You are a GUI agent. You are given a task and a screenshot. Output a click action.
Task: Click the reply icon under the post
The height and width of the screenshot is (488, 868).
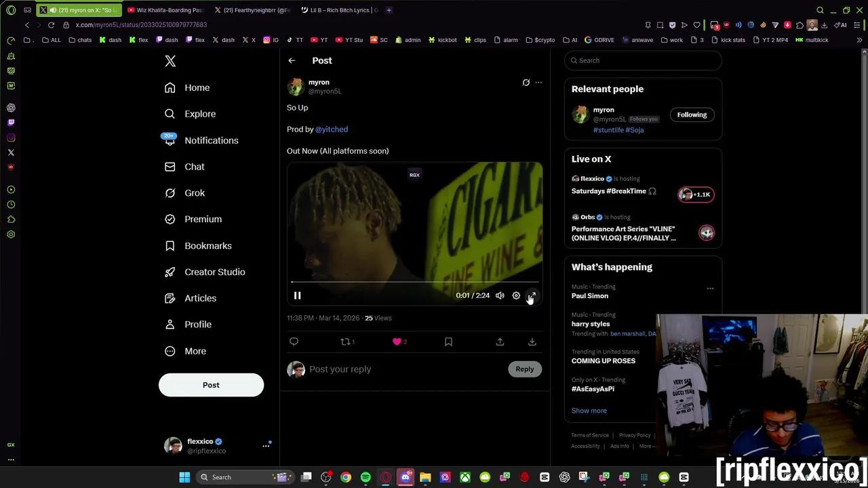click(294, 342)
